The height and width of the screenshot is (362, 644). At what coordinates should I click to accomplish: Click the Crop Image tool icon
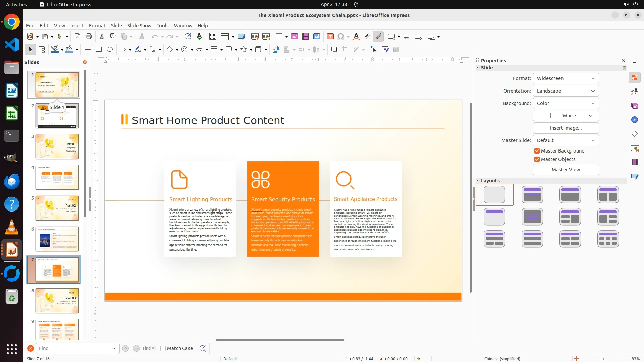345,50
